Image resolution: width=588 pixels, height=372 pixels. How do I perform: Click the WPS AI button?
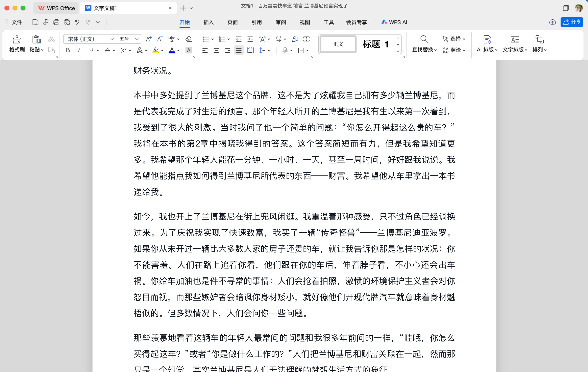click(x=394, y=22)
